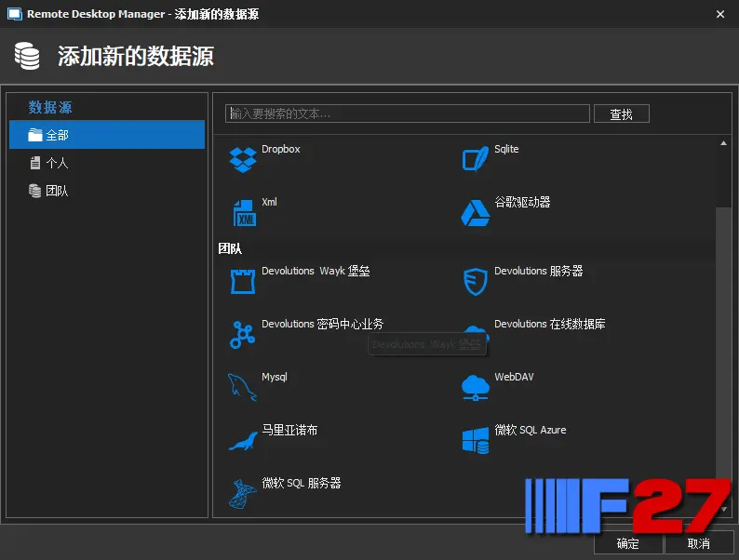Select the Dropbox label text
Viewport: 739px width, 560px height.
pos(281,149)
